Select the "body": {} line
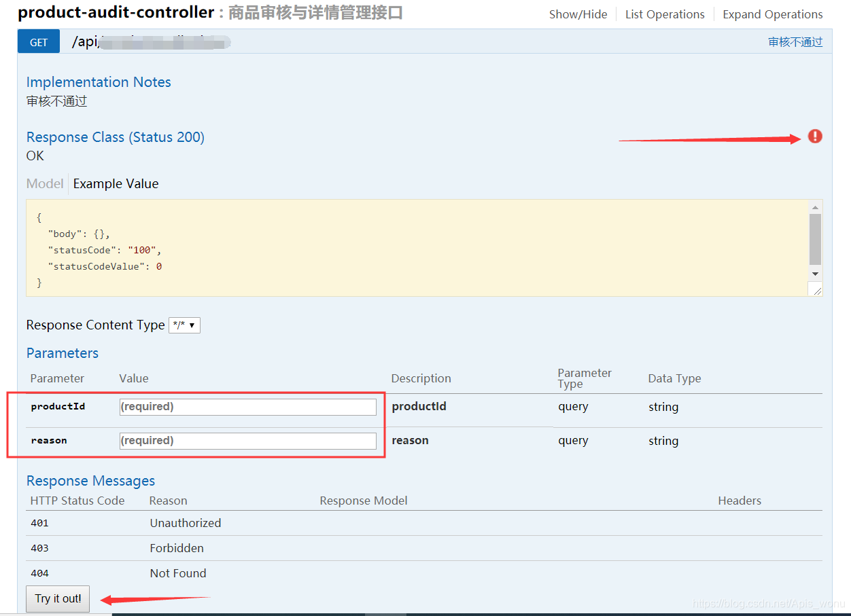Screen dimensions: 851x616 click(x=78, y=234)
